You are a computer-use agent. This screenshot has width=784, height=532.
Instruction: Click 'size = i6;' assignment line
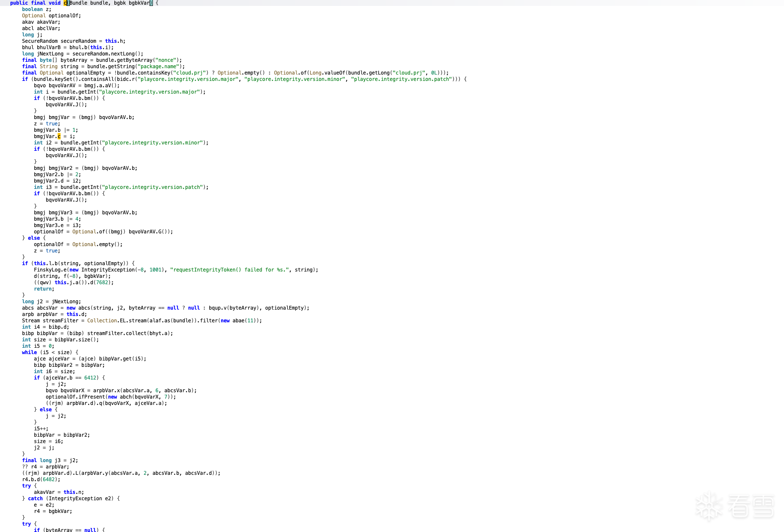click(x=48, y=441)
